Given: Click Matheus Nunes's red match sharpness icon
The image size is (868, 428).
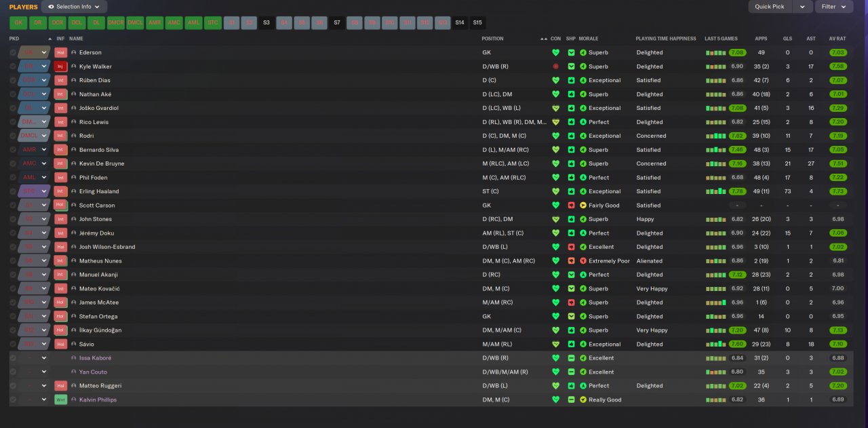Looking at the screenshot, I should tap(571, 261).
